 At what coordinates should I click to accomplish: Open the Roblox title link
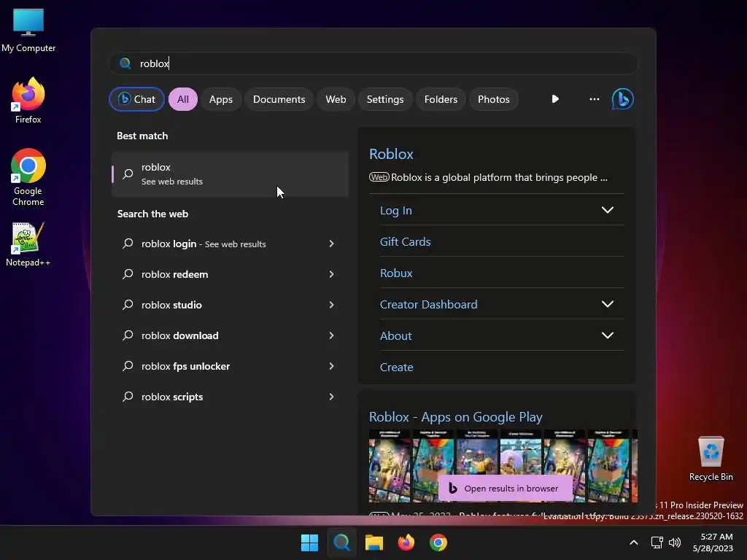click(x=391, y=154)
